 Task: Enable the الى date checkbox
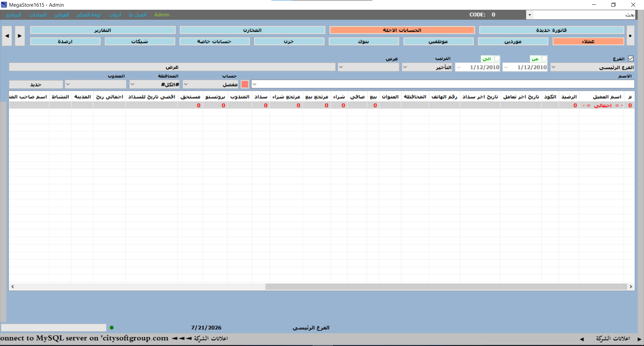[x=497, y=59]
